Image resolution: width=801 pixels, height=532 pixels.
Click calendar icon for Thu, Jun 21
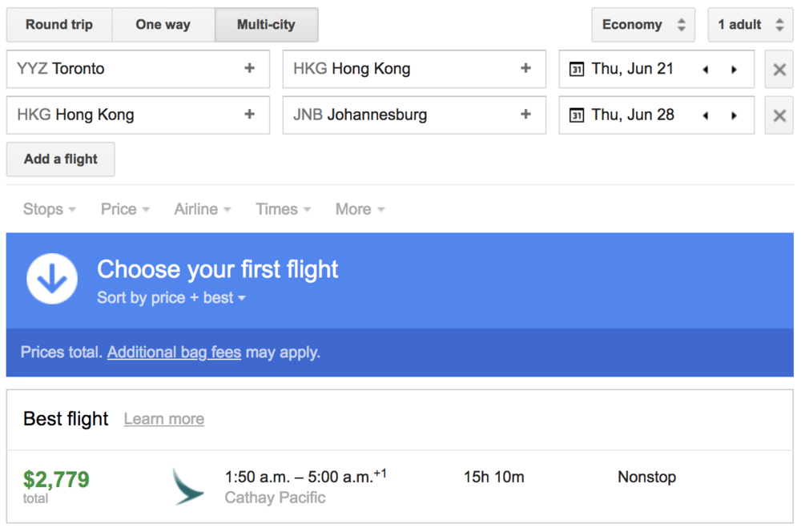pyautogui.click(x=577, y=70)
